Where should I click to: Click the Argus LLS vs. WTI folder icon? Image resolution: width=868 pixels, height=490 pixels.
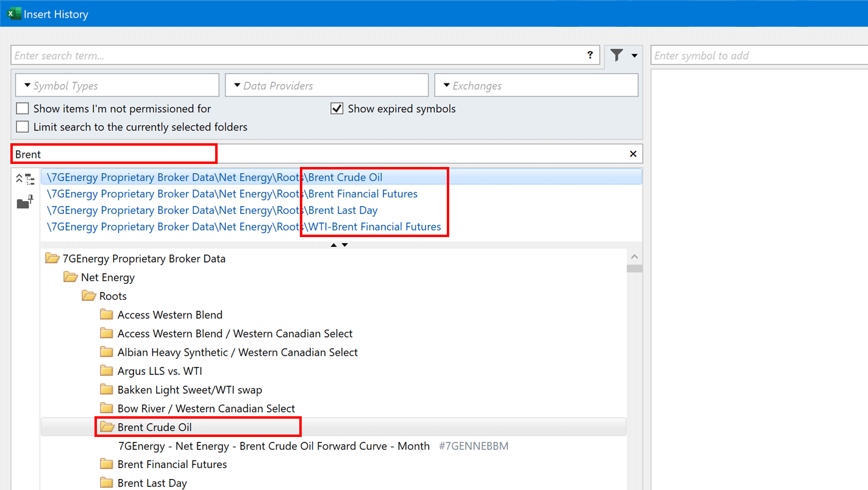(x=107, y=371)
